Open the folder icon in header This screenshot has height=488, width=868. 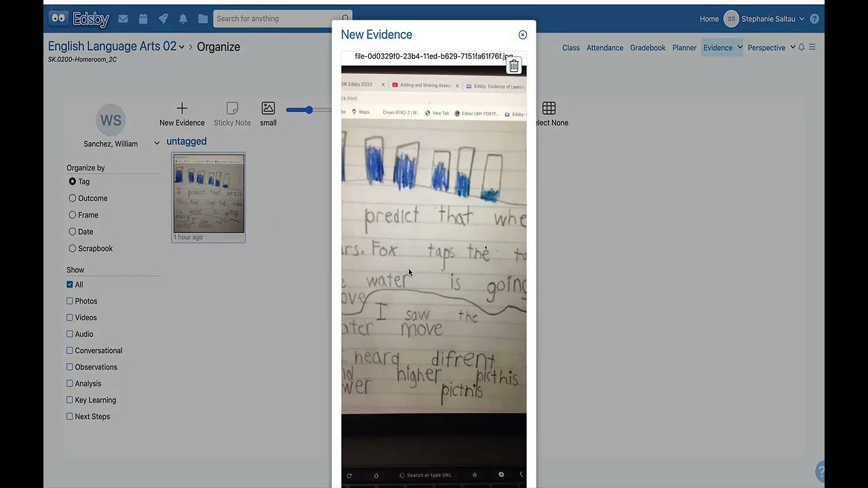(203, 19)
